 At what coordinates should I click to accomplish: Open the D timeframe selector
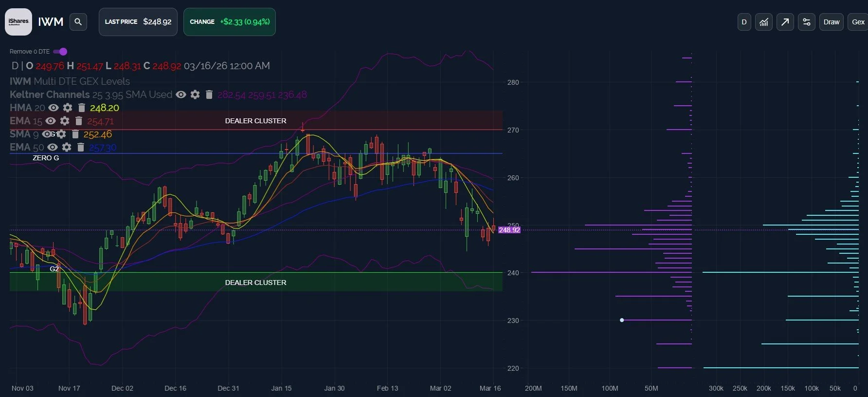[x=744, y=22]
